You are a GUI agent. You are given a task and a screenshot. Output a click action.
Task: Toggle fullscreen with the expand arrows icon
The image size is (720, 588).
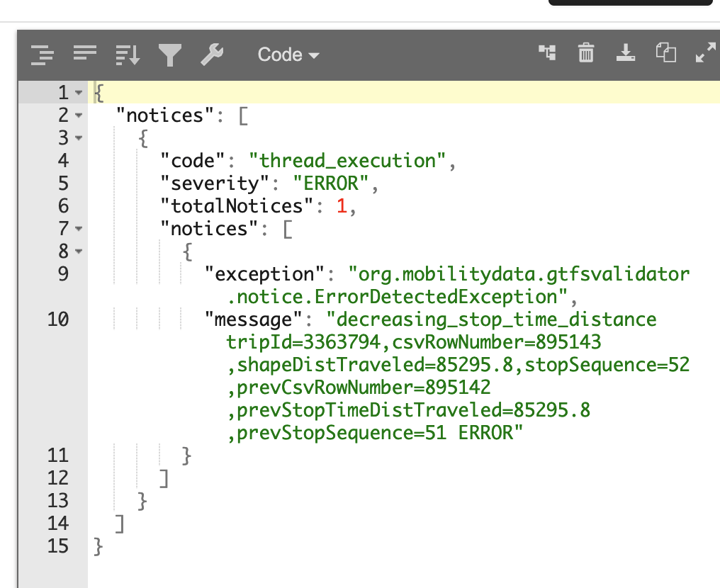705,52
